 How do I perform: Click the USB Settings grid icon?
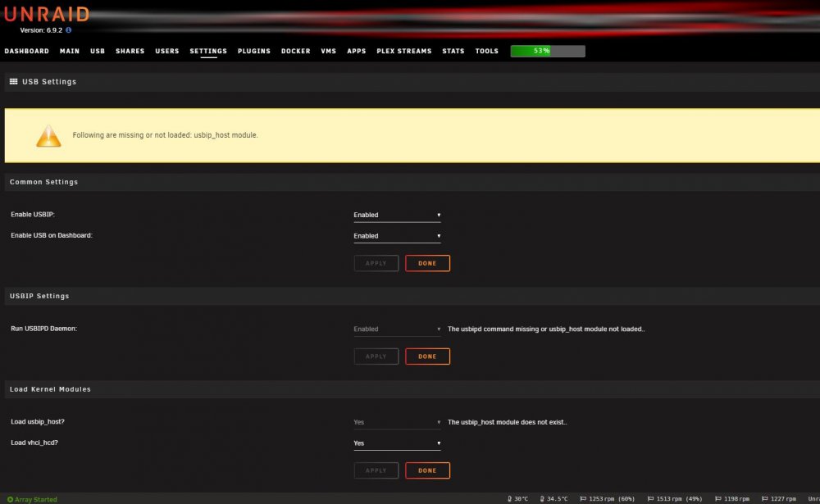pyautogui.click(x=14, y=82)
